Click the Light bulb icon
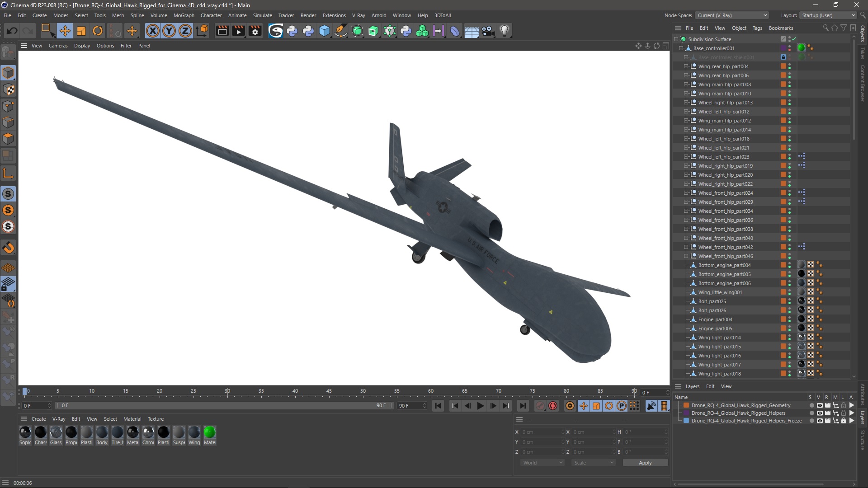 (505, 31)
